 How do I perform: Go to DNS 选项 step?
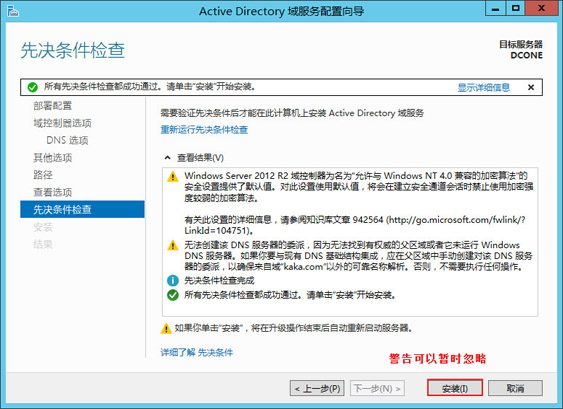tap(67, 140)
